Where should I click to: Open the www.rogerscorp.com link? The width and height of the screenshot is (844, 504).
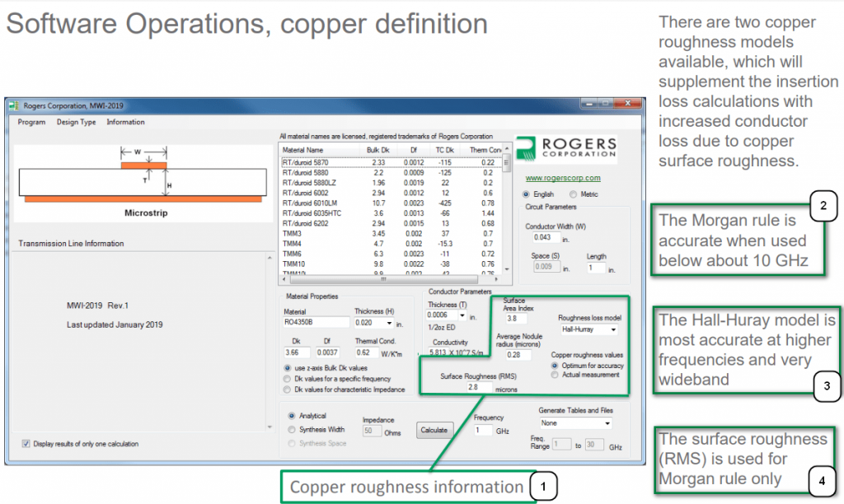[562, 178]
